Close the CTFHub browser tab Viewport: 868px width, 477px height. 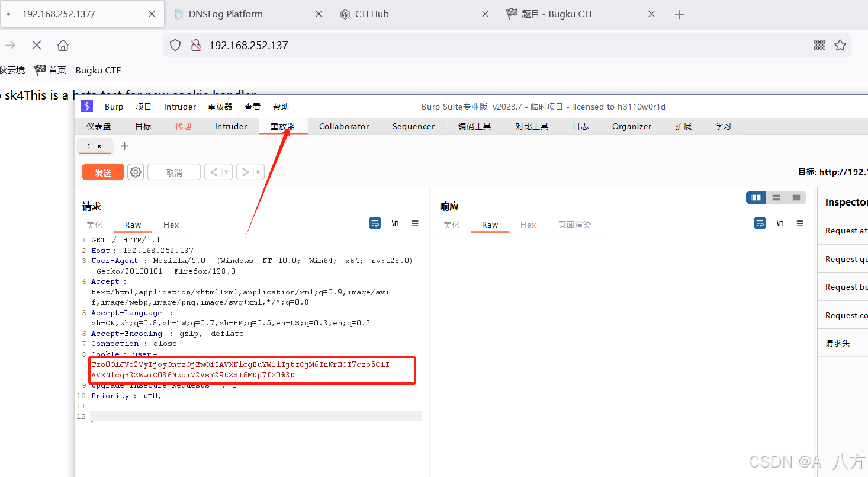click(485, 14)
